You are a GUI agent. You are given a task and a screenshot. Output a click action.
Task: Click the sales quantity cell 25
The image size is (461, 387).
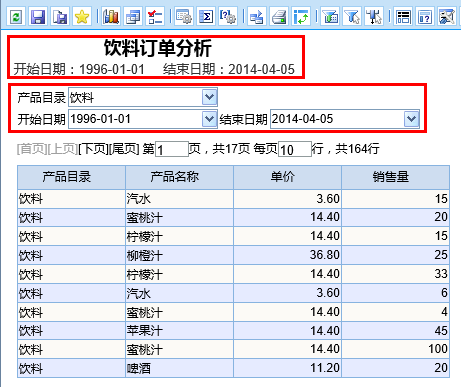tap(395, 256)
